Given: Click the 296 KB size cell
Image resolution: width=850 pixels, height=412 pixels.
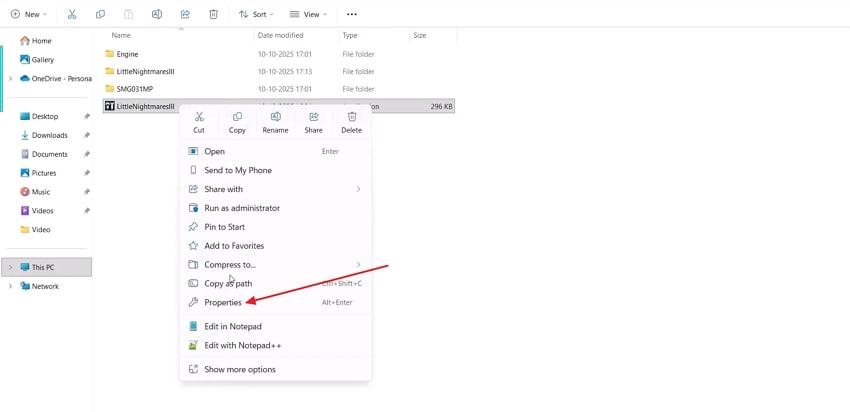Looking at the screenshot, I should coord(441,107).
